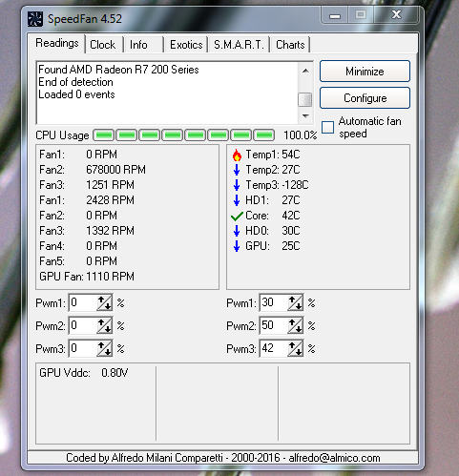
Task: Click the Minimize button in SpeedFan panel
Action: tap(365, 72)
